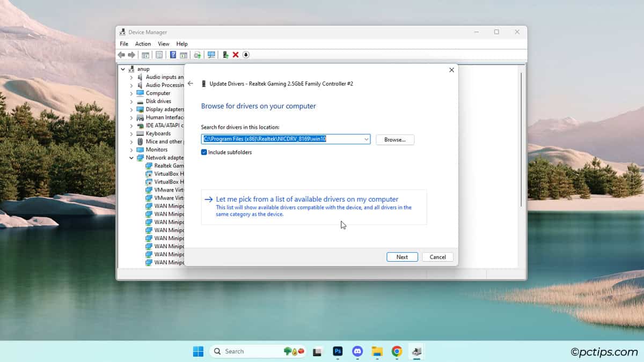Select the Computer tree row
644x362 pixels.
point(153,93)
